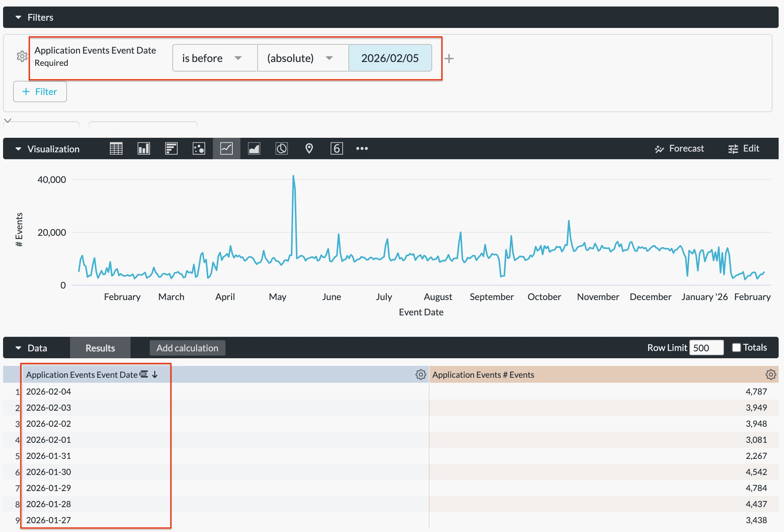Select the pie chart visualization icon

[281, 149]
